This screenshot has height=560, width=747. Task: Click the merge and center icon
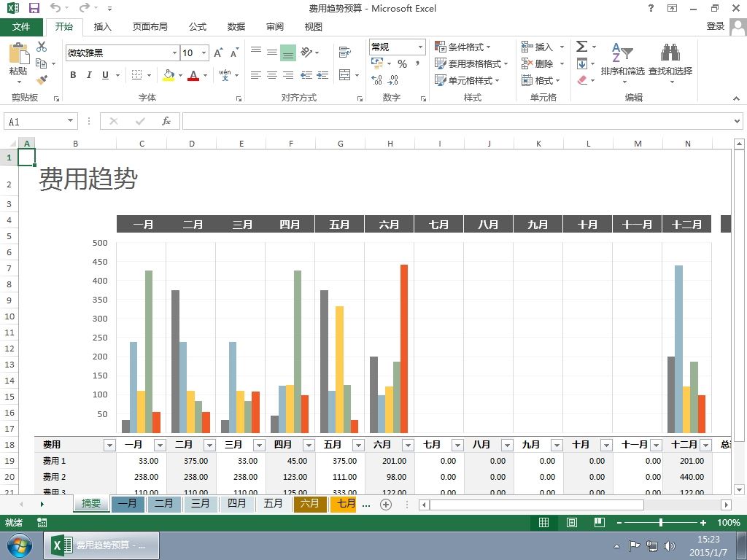point(344,75)
